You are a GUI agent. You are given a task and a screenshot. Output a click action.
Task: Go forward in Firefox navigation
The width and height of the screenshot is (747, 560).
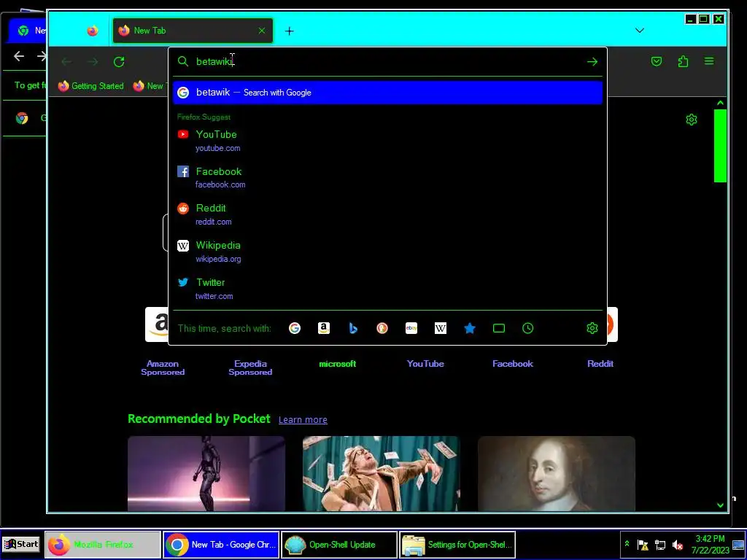[x=93, y=61]
